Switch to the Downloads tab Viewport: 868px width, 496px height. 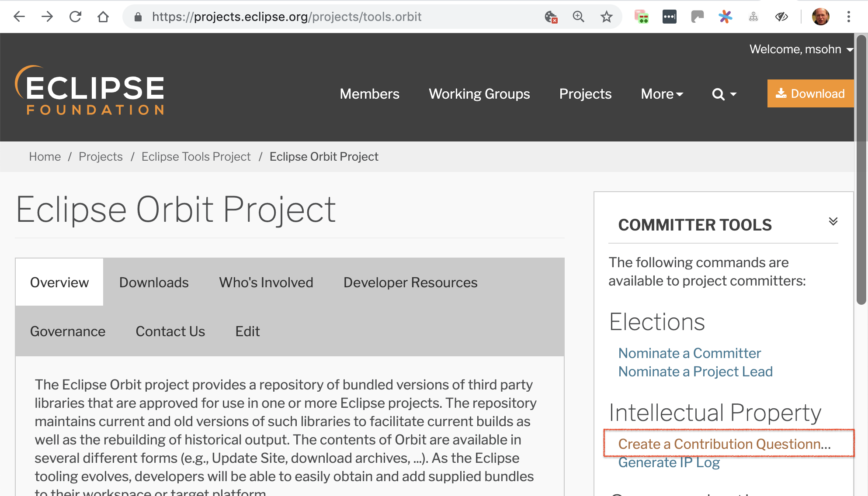(154, 282)
